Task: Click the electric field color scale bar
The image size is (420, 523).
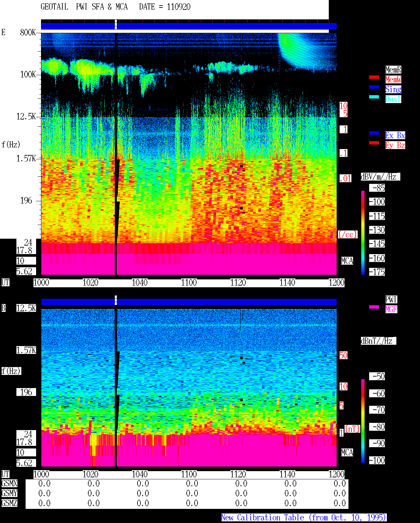Action: click(363, 232)
